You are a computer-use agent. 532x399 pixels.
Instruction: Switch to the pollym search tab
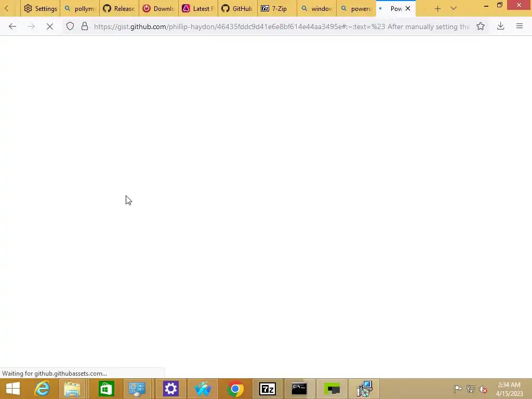tap(79, 8)
